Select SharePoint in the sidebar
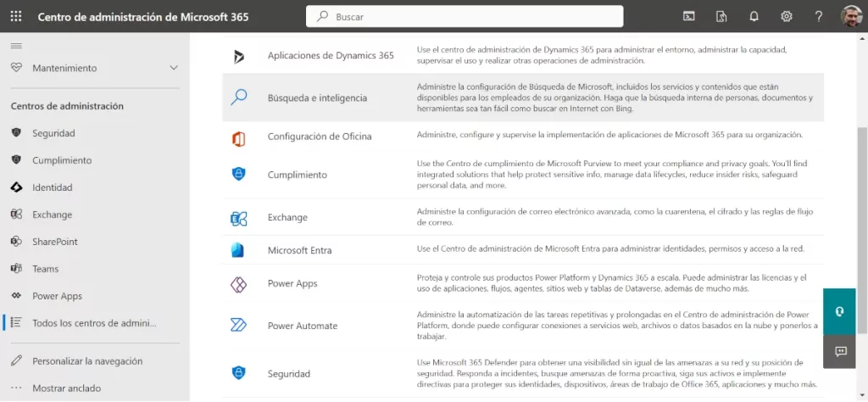This screenshot has width=868, height=402. 55,242
